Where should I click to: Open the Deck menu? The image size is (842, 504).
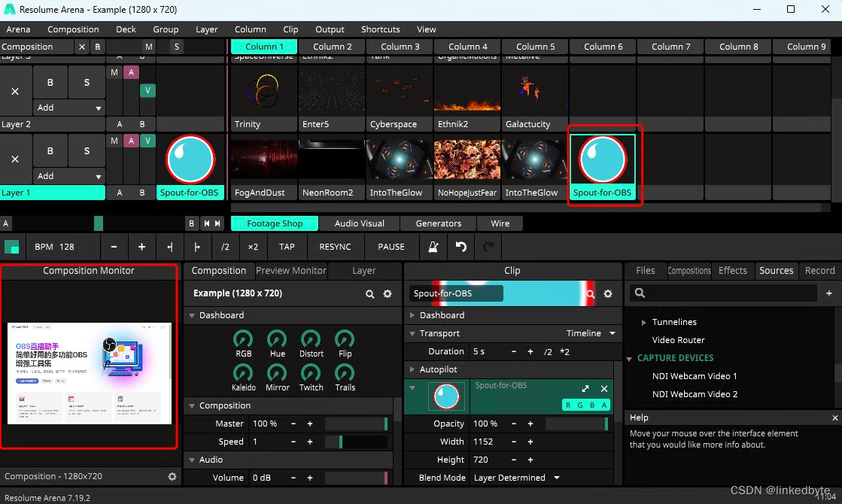click(x=126, y=29)
